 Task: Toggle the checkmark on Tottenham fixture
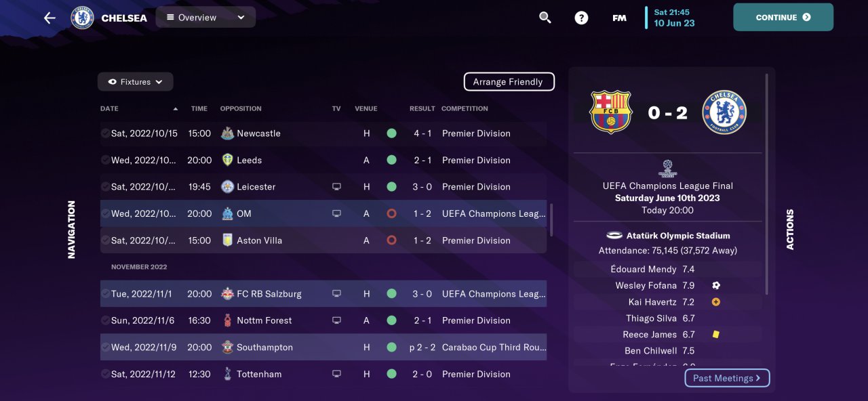105,374
